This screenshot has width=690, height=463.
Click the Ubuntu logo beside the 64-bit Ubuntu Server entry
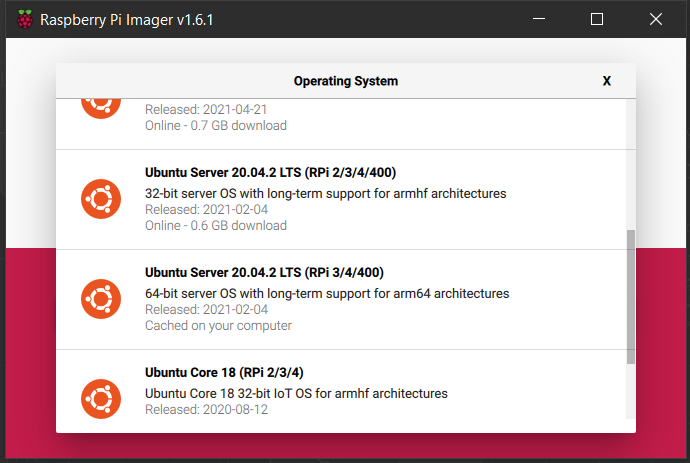(x=101, y=299)
